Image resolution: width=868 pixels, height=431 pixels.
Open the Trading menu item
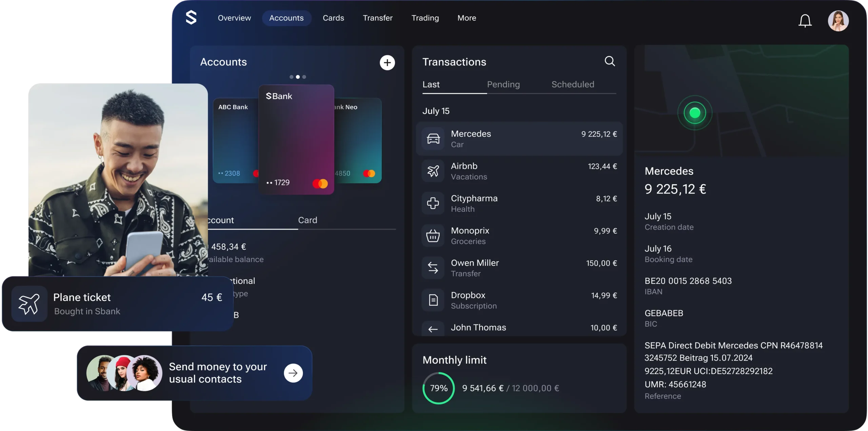(x=425, y=18)
